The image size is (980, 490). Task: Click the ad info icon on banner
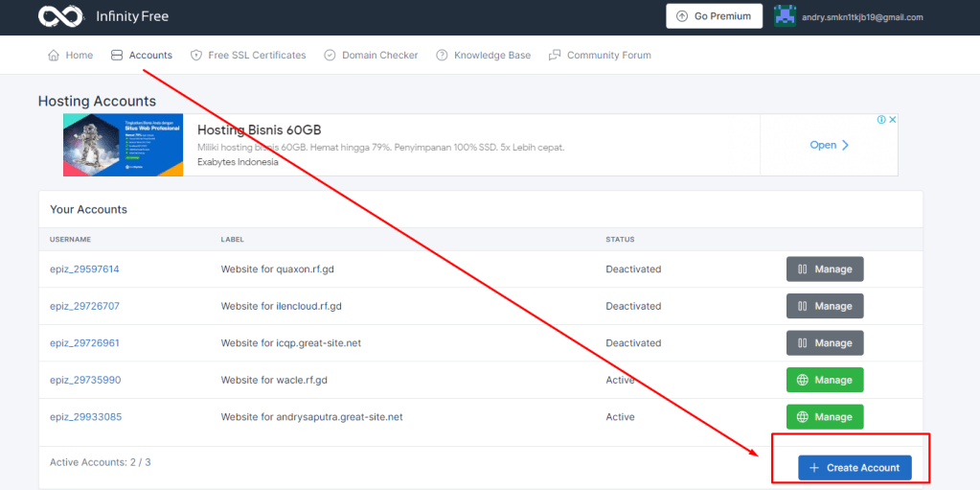click(880, 120)
